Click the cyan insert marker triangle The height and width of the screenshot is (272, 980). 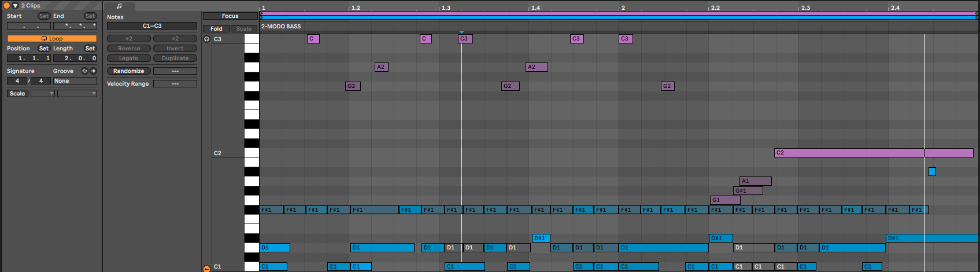coord(461,32)
